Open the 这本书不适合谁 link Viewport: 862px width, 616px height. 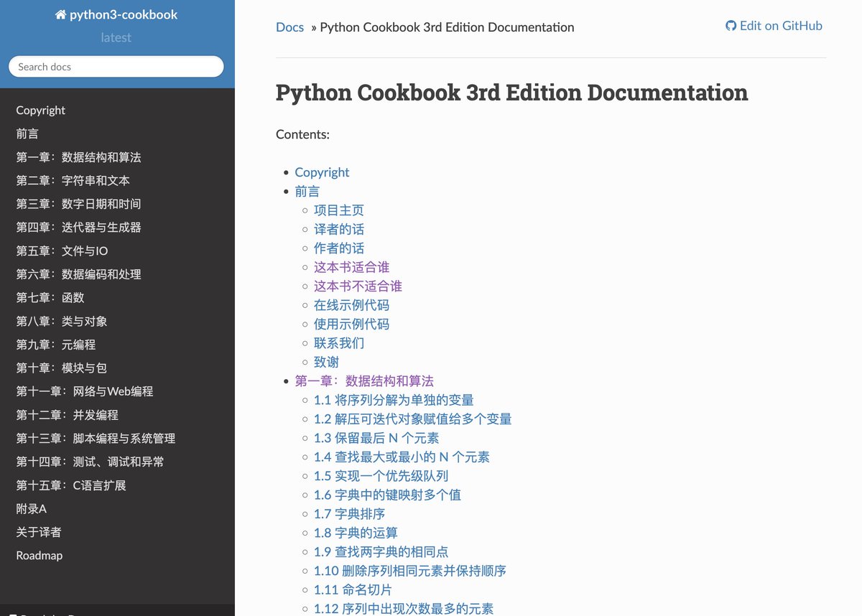tap(358, 286)
